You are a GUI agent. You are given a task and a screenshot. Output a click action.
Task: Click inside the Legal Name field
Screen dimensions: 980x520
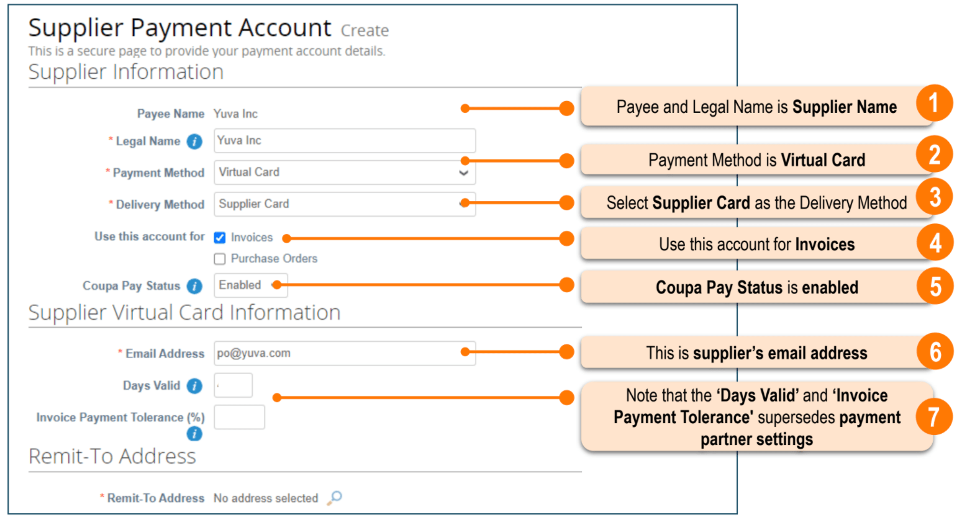point(344,141)
